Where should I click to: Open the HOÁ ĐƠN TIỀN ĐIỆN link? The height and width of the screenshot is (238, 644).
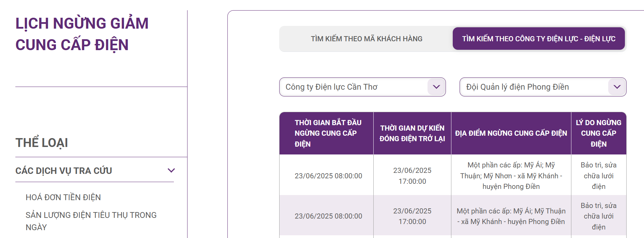tap(63, 197)
